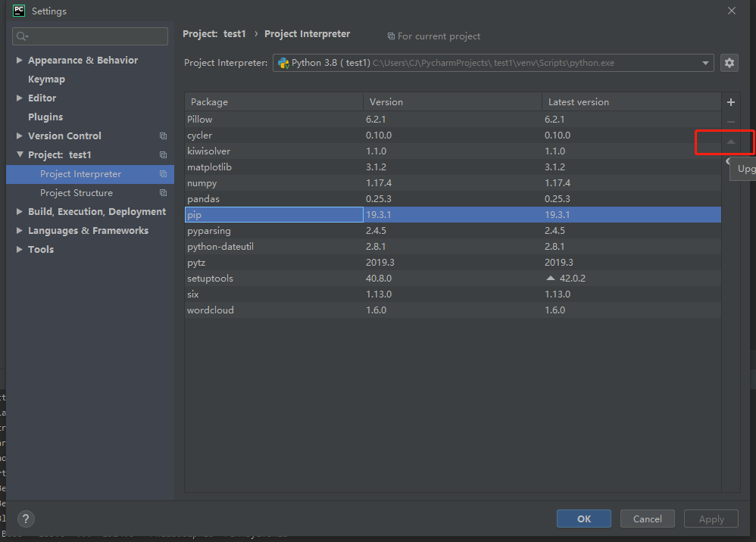Click the PyCharm logo in title bar
Viewport: 756px width, 542px height.
click(19, 11)
